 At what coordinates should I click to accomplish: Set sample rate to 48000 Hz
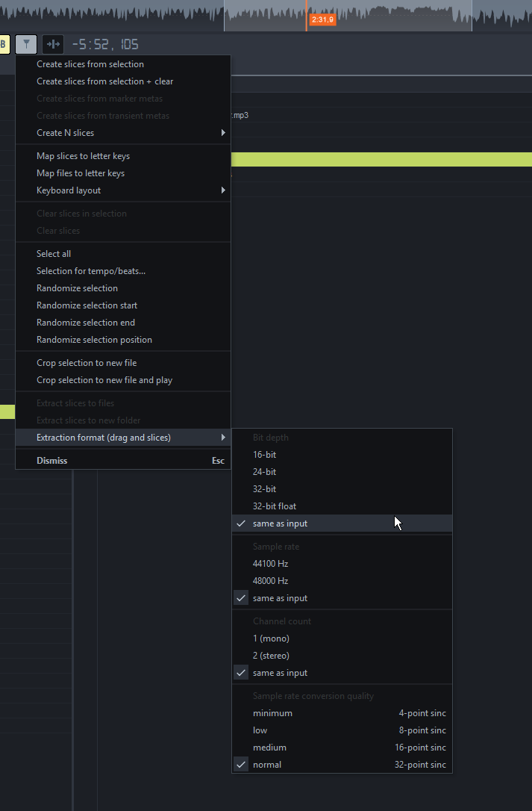click(x=270, y=581)
